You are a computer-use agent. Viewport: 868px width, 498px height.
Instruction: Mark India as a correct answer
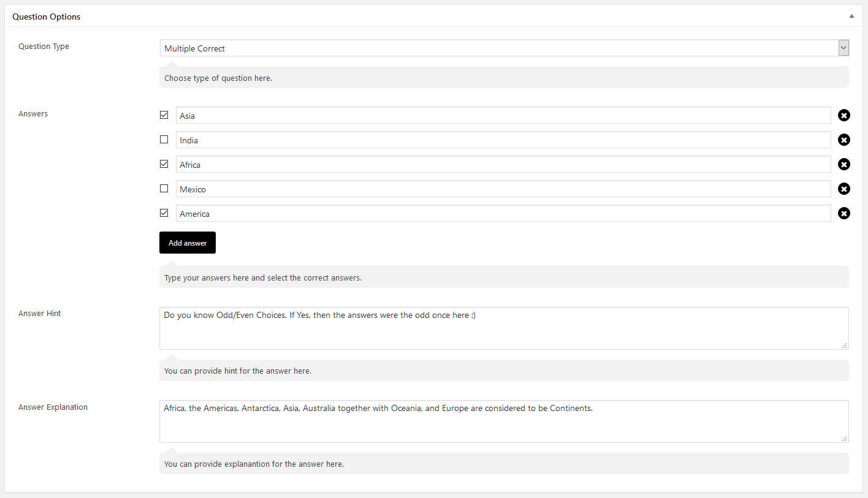coord(164,139)
